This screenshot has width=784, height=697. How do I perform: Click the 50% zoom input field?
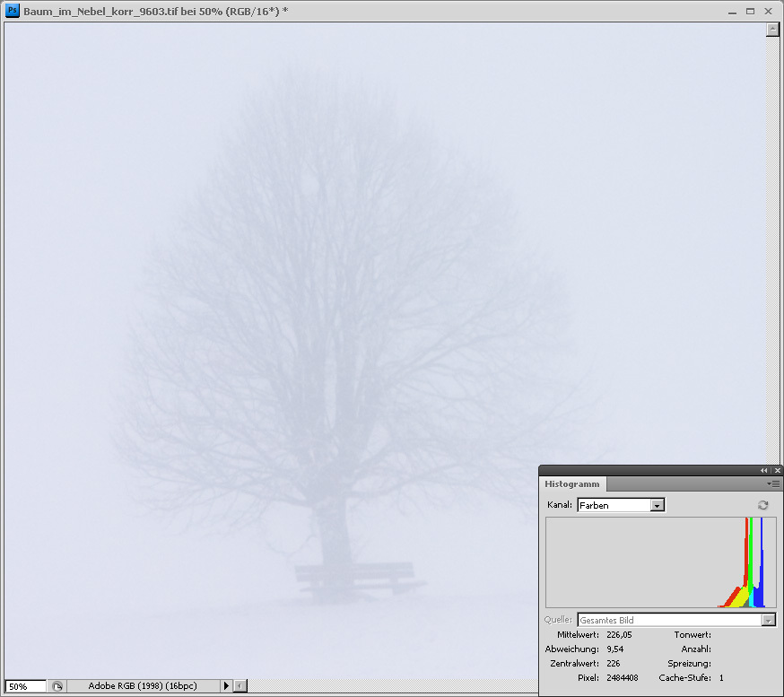(x=26, y=686)
